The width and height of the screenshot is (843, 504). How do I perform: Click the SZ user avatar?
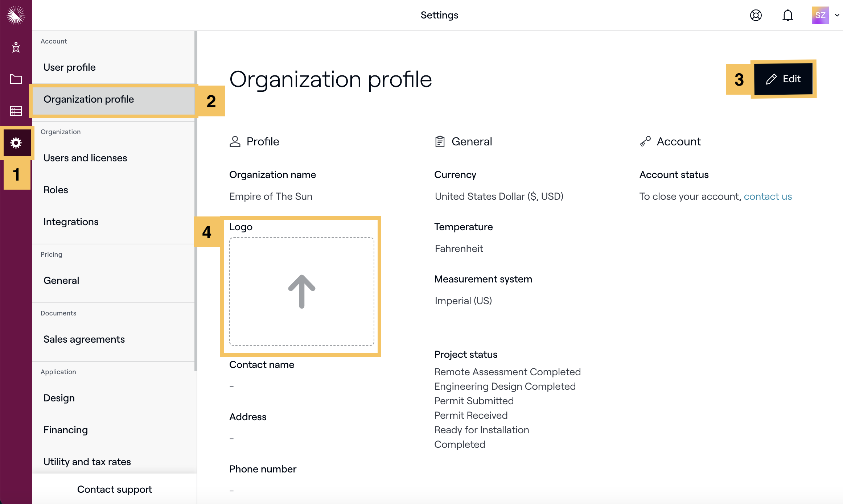(x=820, y=15)
